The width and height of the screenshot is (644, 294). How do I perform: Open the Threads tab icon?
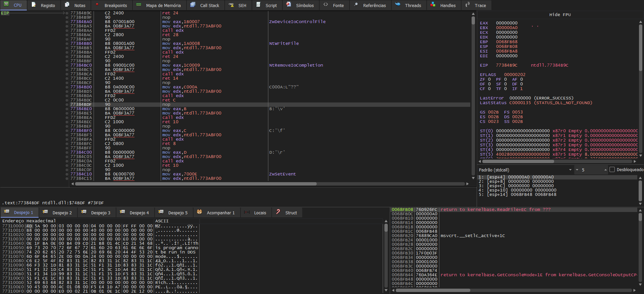[398, 5]
